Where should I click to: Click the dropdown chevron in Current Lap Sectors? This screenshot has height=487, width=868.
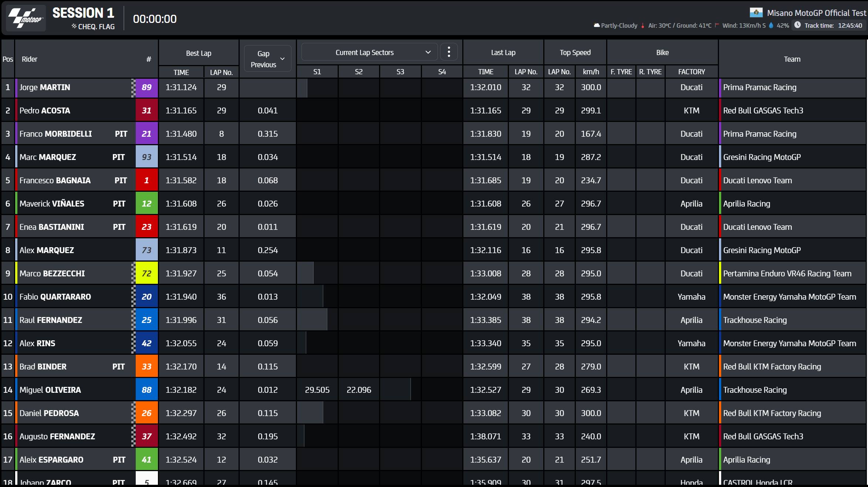tap(428, 52)
